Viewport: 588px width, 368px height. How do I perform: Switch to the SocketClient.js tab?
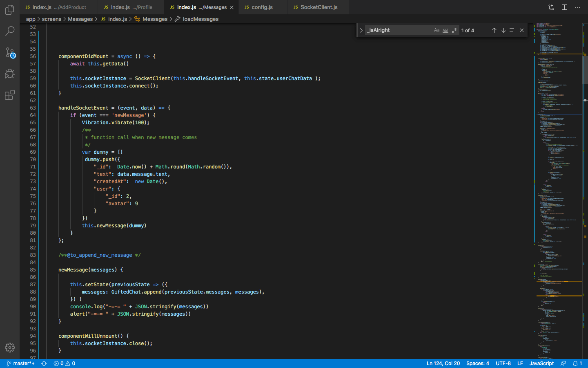[x=319, y=7]
